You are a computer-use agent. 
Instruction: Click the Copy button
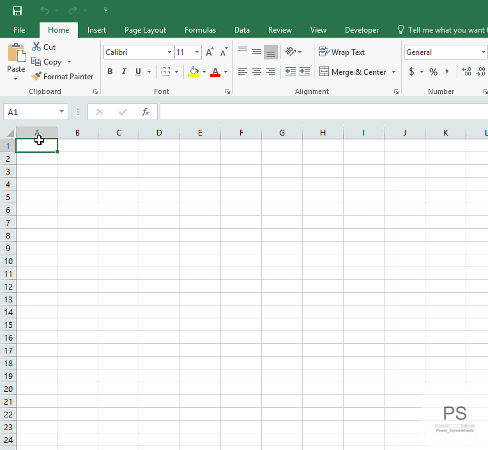coord(46,62)
